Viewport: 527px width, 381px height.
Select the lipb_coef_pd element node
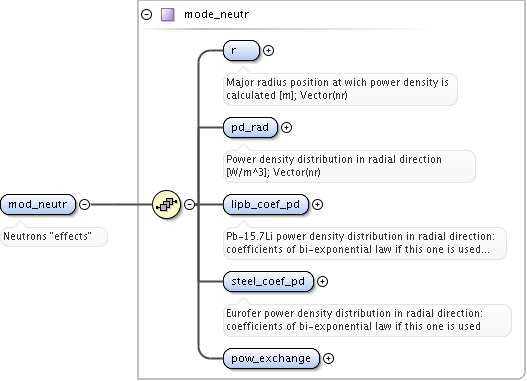coord(266,204)
